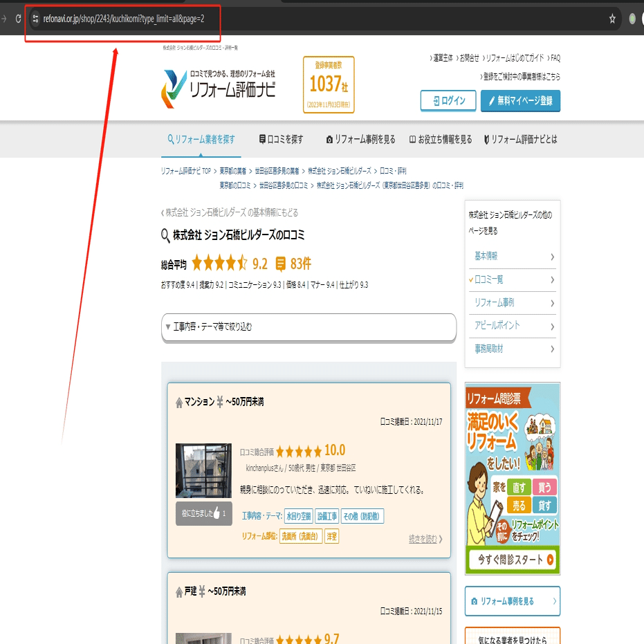Click house icon beside 戸建 heading
This screenshot has height=644, width=644.
[x=179, y=592]
